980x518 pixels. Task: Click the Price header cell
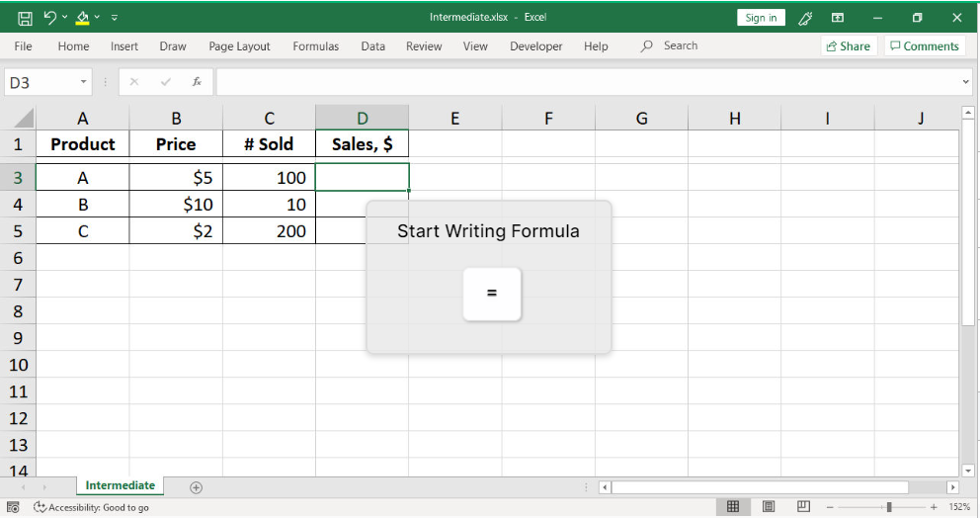[176, 144]
